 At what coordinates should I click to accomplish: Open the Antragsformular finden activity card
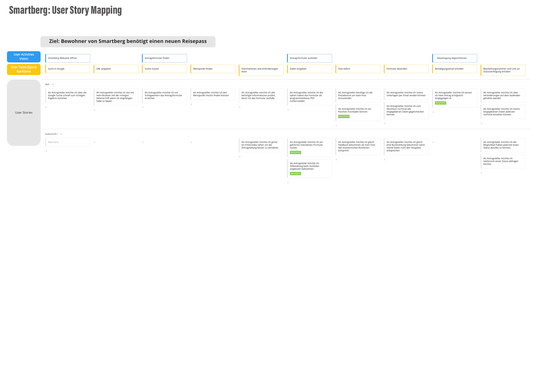165,58
